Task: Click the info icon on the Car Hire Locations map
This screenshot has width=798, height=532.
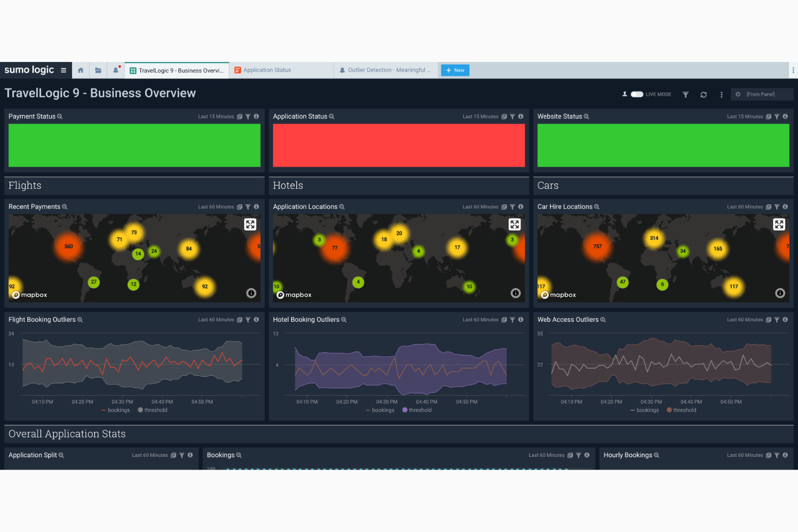Action: point(780,293)
